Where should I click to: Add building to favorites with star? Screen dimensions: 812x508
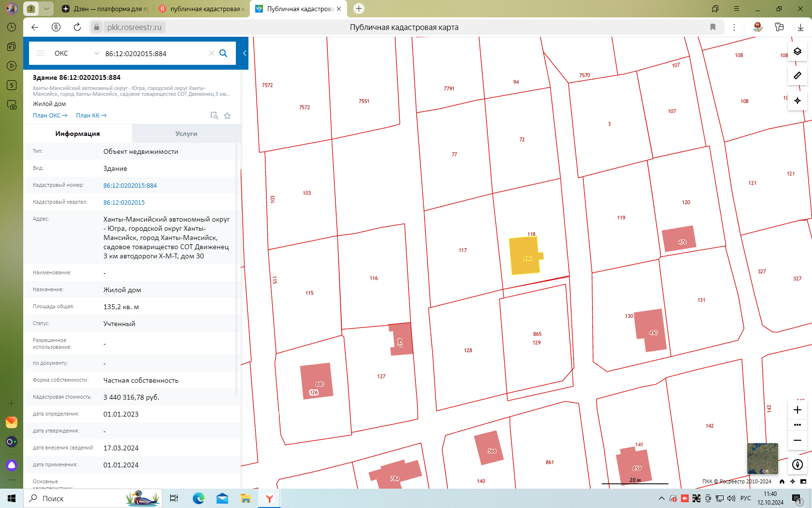tap(228, 116)
